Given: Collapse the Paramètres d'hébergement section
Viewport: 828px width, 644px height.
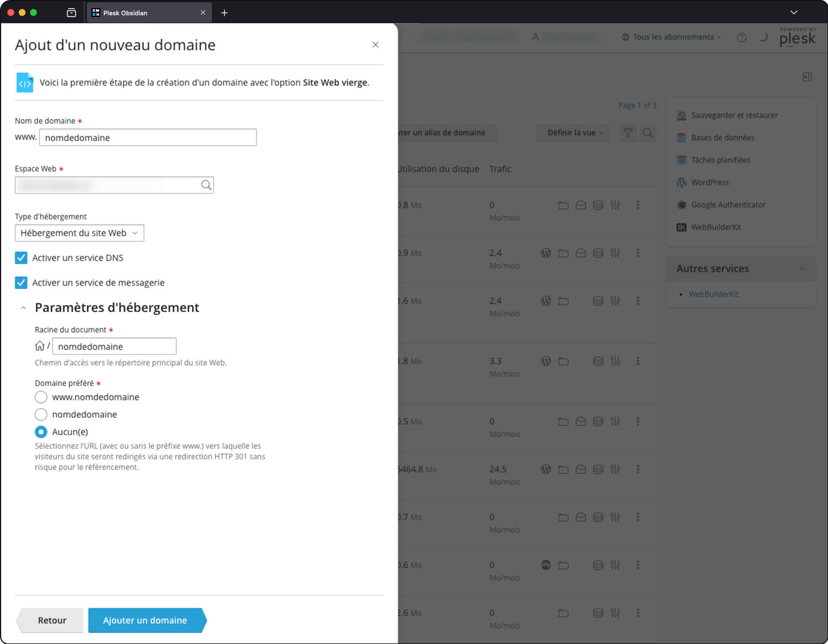Looking at the screenshot, I should (23, 308).
